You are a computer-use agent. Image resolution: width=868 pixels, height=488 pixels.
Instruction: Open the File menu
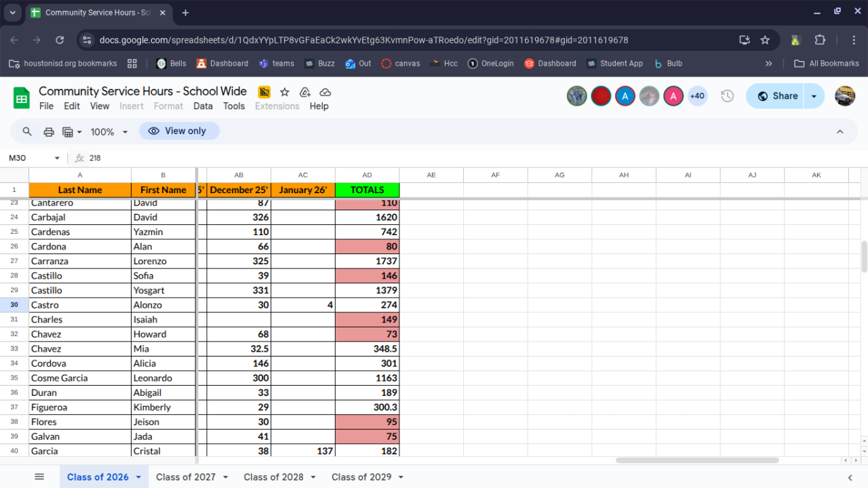tap(46, 106)
